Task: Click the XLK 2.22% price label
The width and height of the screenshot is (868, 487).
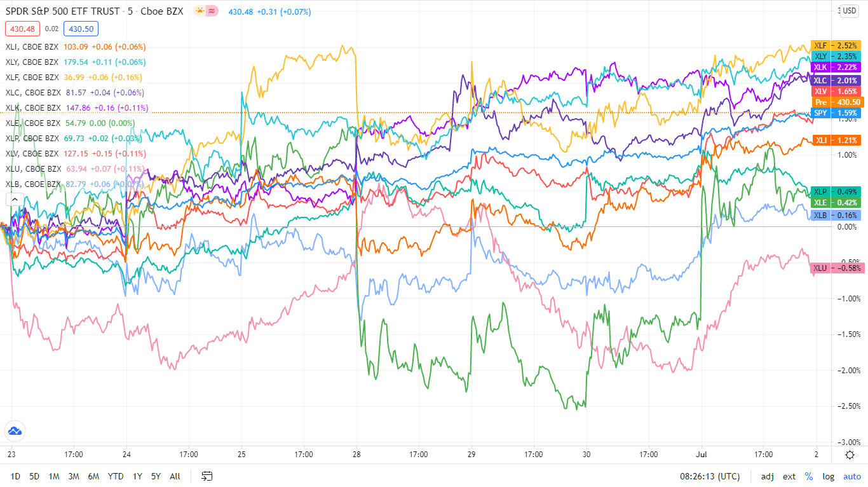Action: tap(836, 67)
